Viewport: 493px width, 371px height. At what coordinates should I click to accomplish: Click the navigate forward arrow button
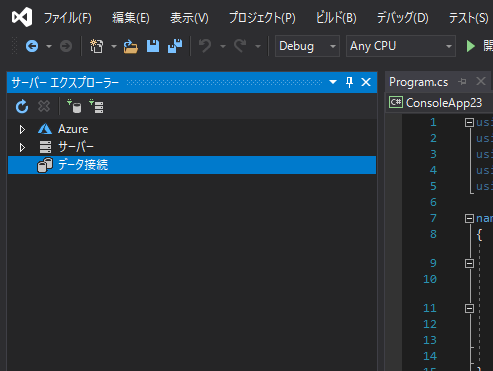[66, 46]
